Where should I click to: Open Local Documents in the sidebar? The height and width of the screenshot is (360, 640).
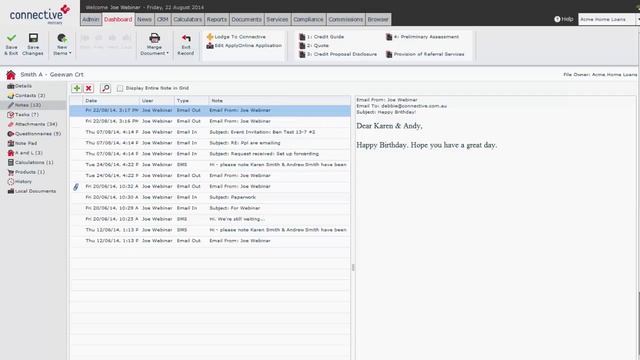click(x=31, y=191)
